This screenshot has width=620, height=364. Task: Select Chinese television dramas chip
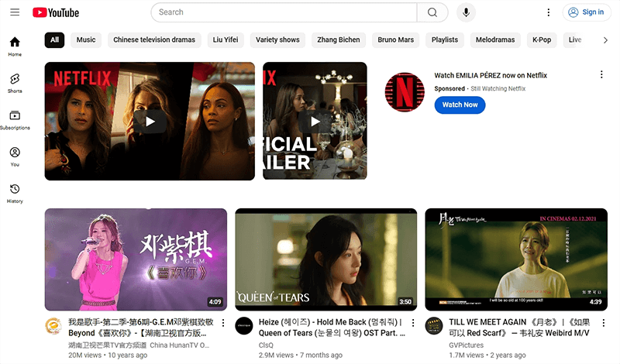pyautogui.click(x=154, y=40)
